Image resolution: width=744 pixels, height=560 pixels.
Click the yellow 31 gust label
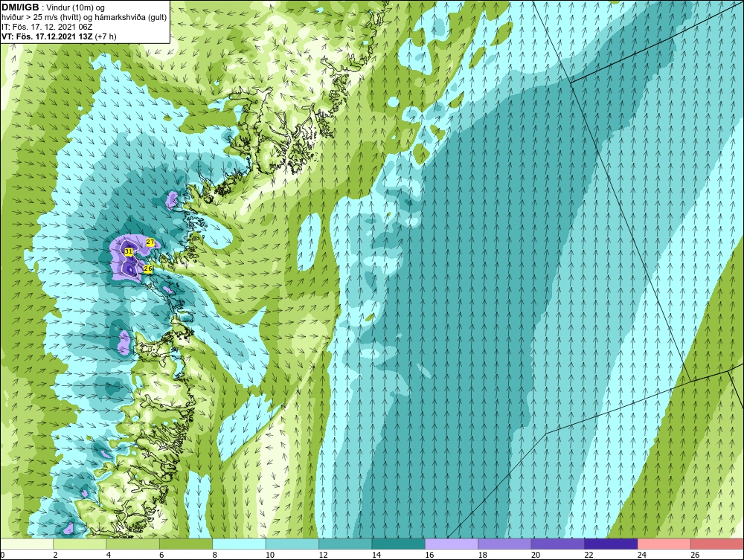pos(129,251)
